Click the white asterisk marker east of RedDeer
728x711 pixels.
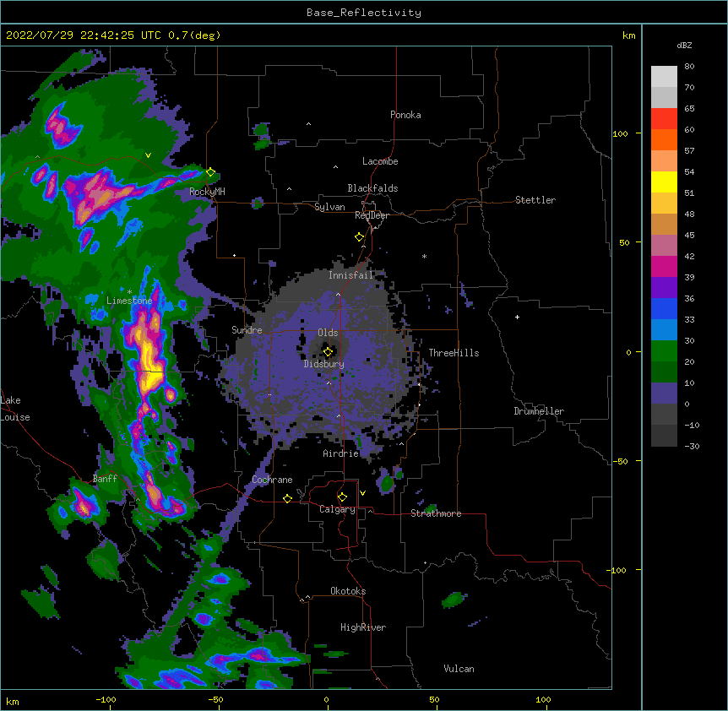[424, 256]
